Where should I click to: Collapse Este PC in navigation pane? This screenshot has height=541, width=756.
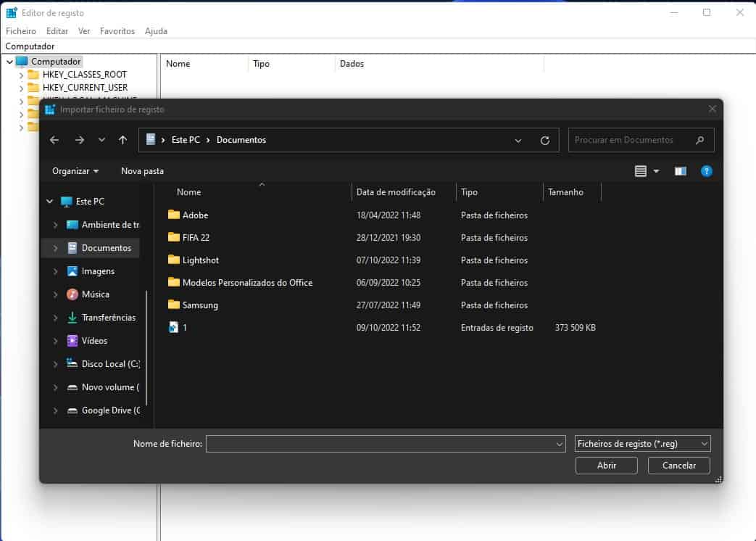[50, 202]
